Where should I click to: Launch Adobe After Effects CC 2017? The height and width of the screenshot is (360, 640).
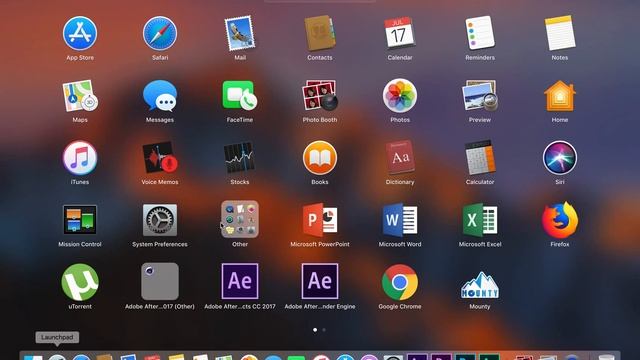[x=240, y=281]
